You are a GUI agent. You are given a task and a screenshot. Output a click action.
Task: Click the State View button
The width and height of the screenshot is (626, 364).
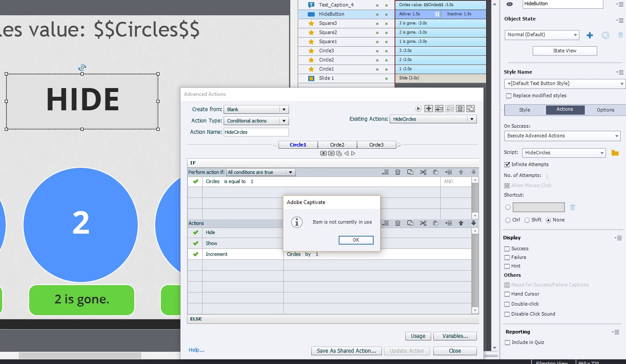coord(565,51)
